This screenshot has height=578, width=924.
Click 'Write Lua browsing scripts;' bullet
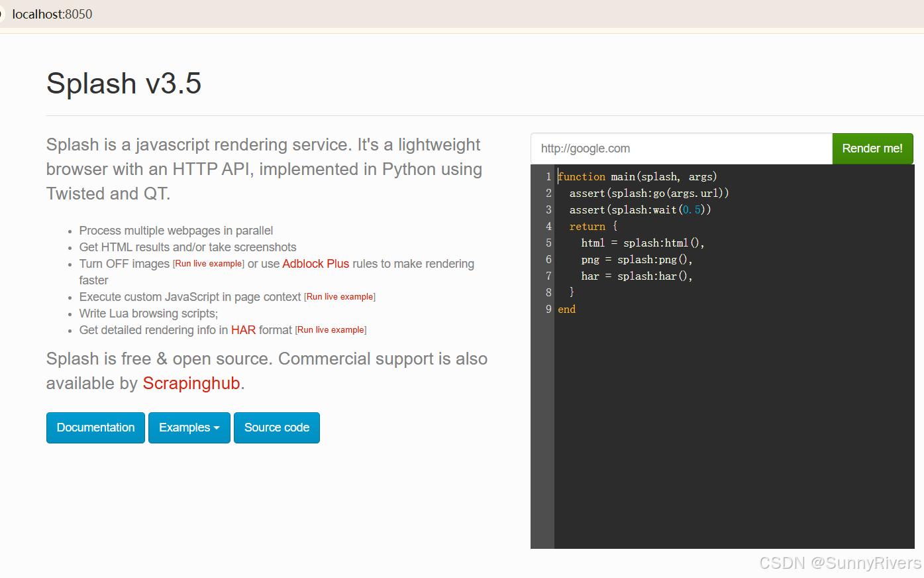(x=148, y=314)
